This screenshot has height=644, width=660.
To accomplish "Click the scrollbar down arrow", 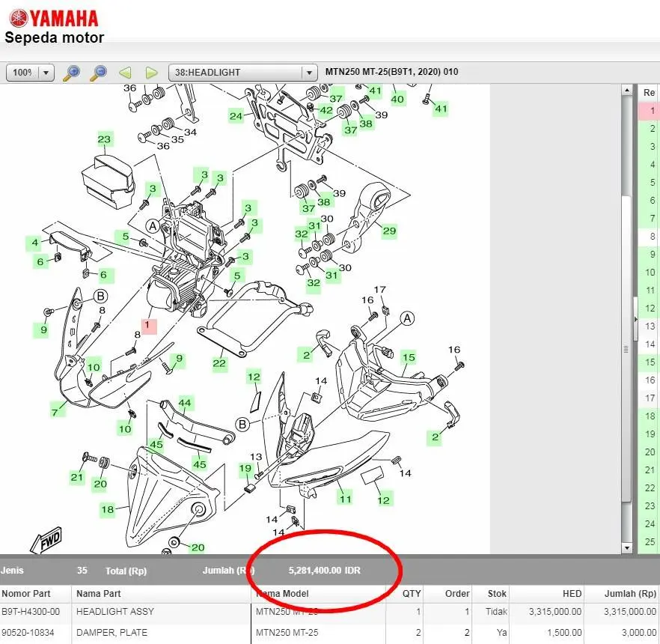I will [x=627, y=548].
